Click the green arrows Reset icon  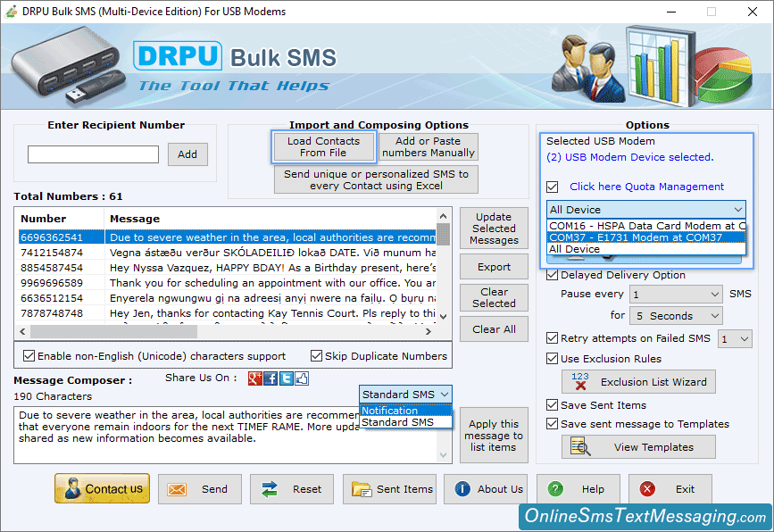click(270, 489)
